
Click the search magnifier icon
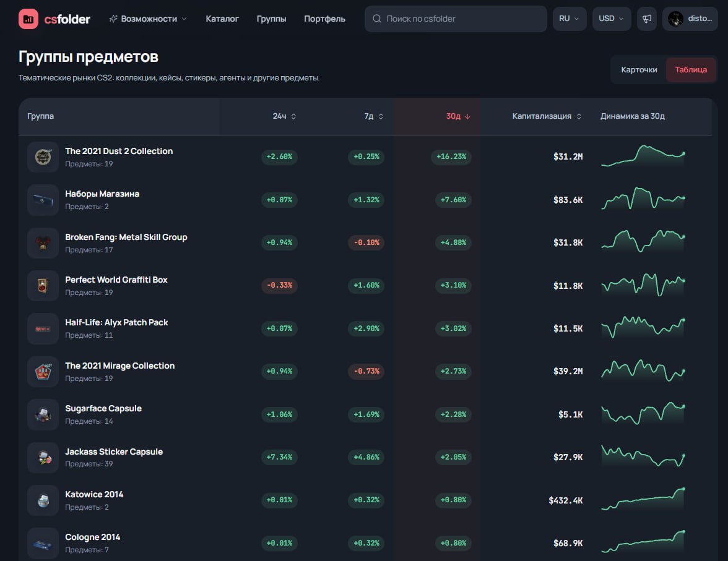pyautogui.click(x=377, y=19)
